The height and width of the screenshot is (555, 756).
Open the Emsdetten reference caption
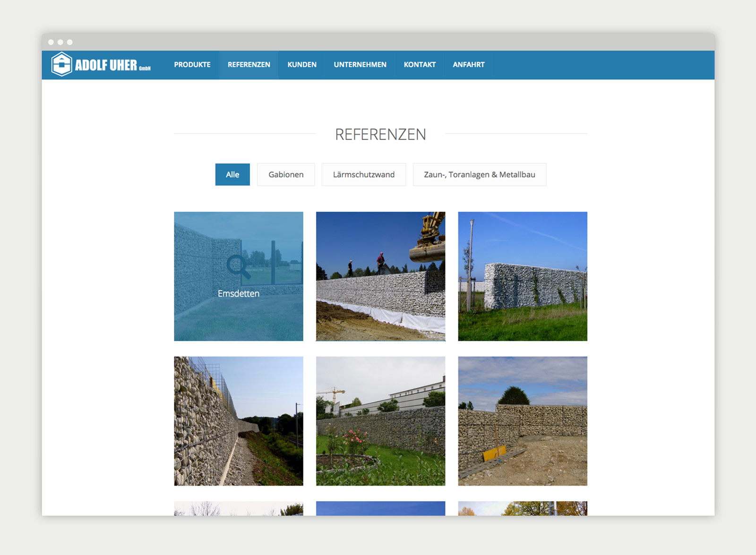pos(239,293)
